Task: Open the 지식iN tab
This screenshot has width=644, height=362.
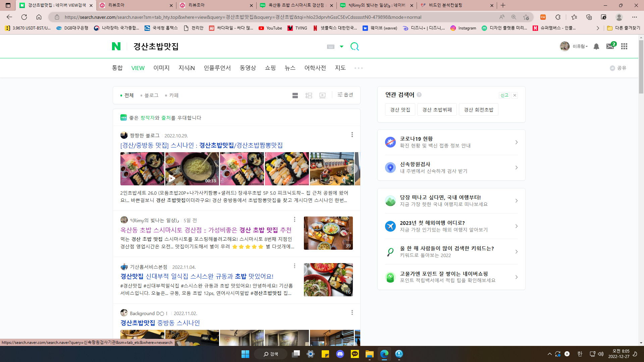Action: point(186,68)
